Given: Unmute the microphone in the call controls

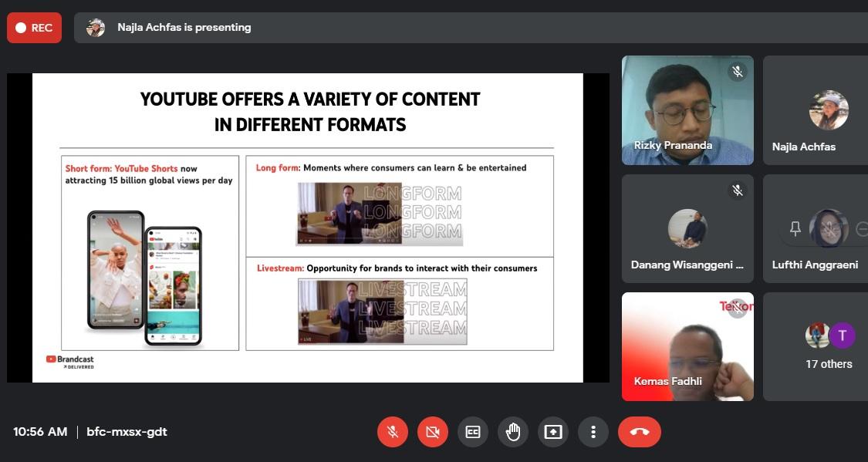Looking at the screenshot, I should pyautogui.click(x=393, y=432).
